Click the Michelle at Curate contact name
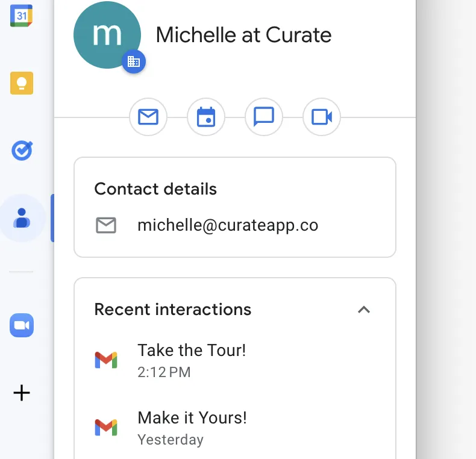 (x=243, y=35)
